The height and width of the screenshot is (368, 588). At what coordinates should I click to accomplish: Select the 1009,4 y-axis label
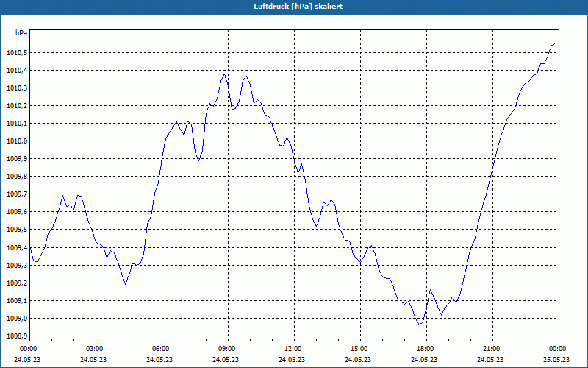click(x=17, y=248)
